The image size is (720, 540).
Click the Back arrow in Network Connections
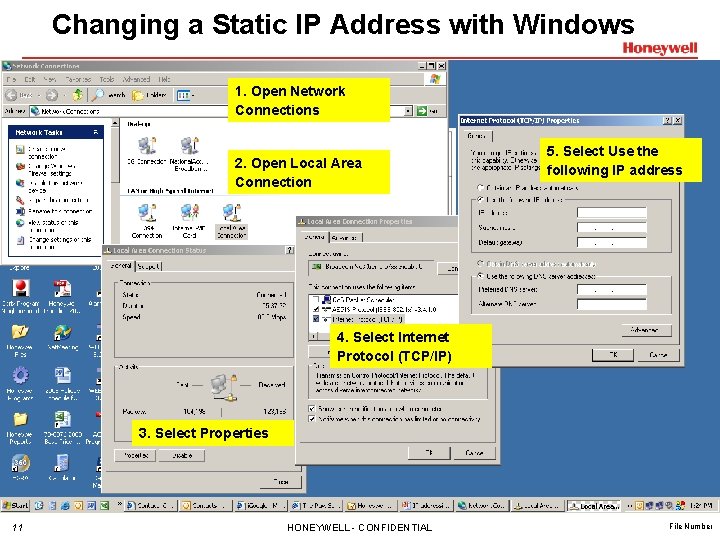pyautogui.click(x=11, y=95)
